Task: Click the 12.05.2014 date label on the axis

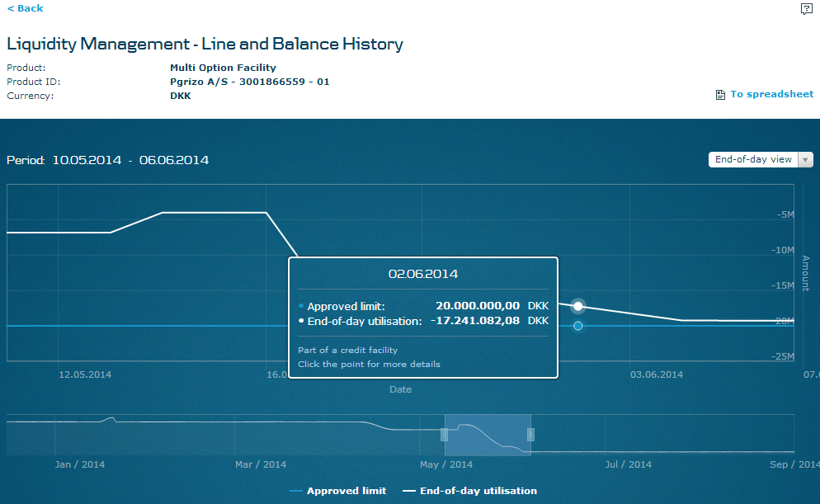Action: (85, 374)
